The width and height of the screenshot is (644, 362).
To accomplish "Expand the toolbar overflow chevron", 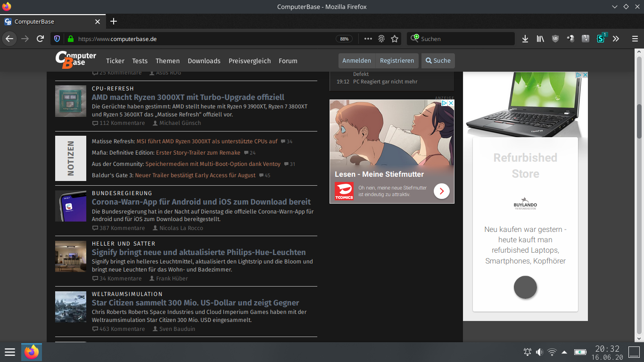I will pyautogui.click(x=616, y=39).
